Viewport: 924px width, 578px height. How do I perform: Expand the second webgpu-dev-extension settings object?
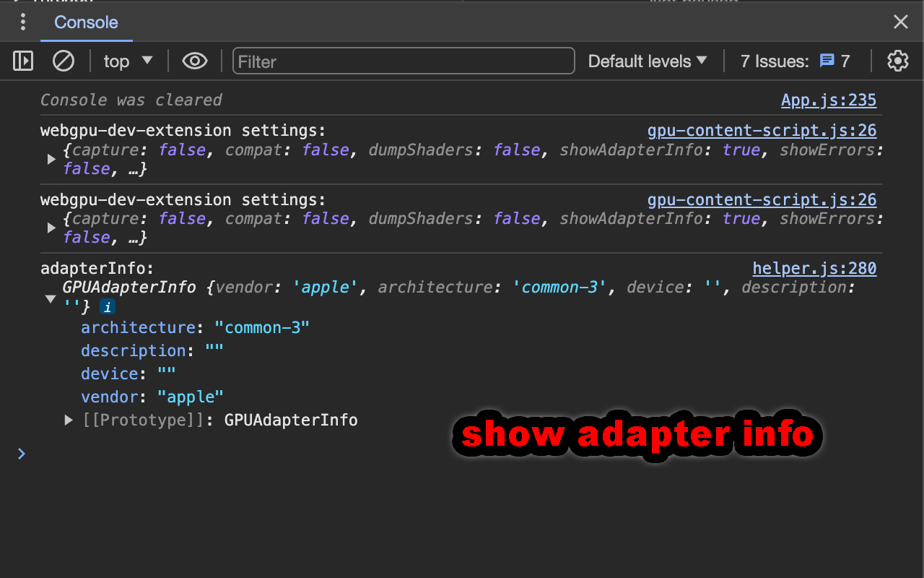[51, 228]
